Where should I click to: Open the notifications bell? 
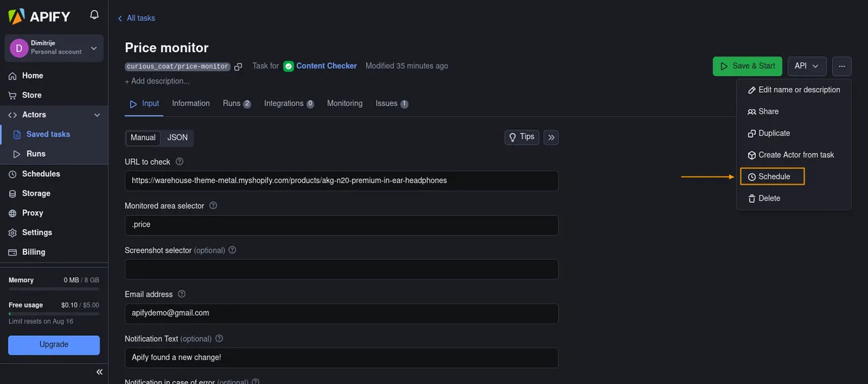(94, 15)
